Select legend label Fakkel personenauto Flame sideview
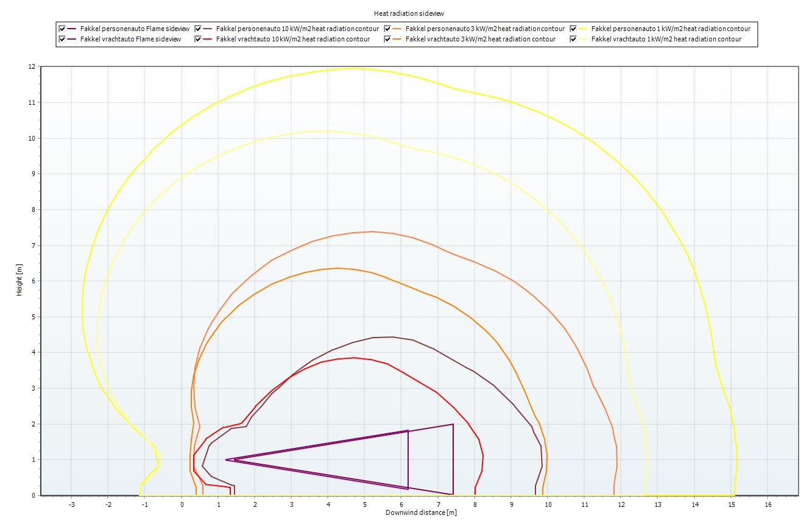This screenshot has height=524, width=812. pos(135,29)
